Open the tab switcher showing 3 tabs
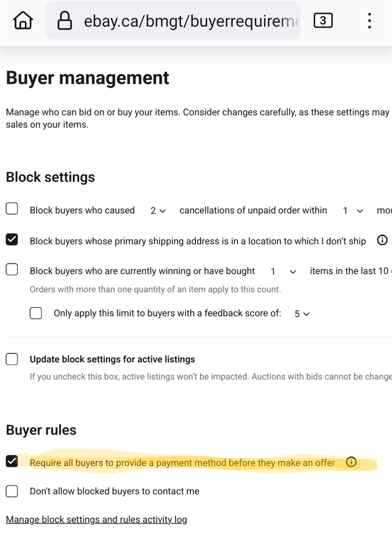Image resolution: width=392 pixels, height=546 pixels. (x=323, y=21)
